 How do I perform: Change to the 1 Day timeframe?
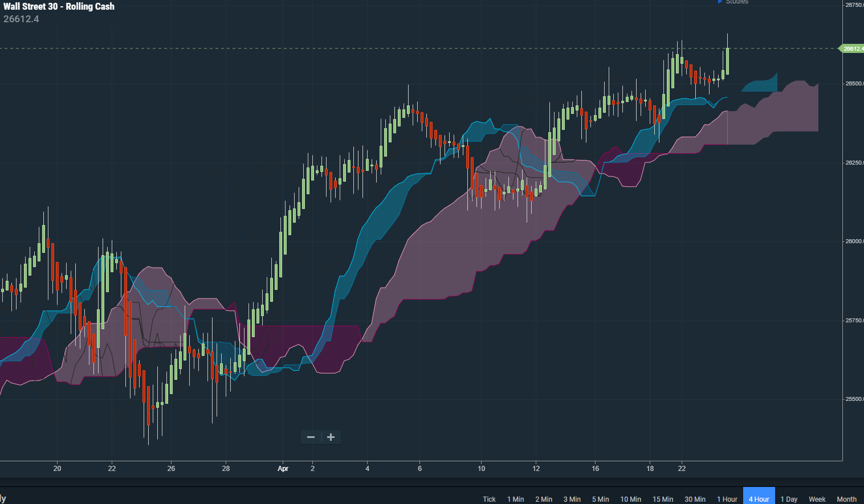(x=789, y=499)
